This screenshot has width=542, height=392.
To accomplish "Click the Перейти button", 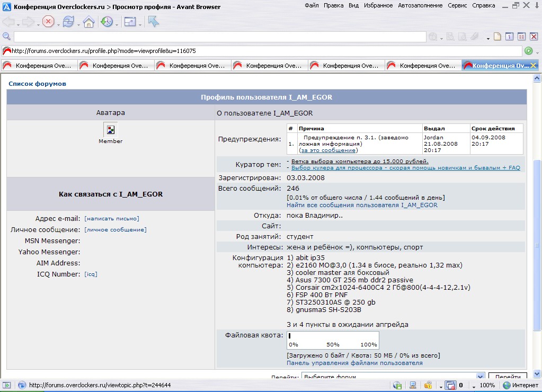I will 508,376.
